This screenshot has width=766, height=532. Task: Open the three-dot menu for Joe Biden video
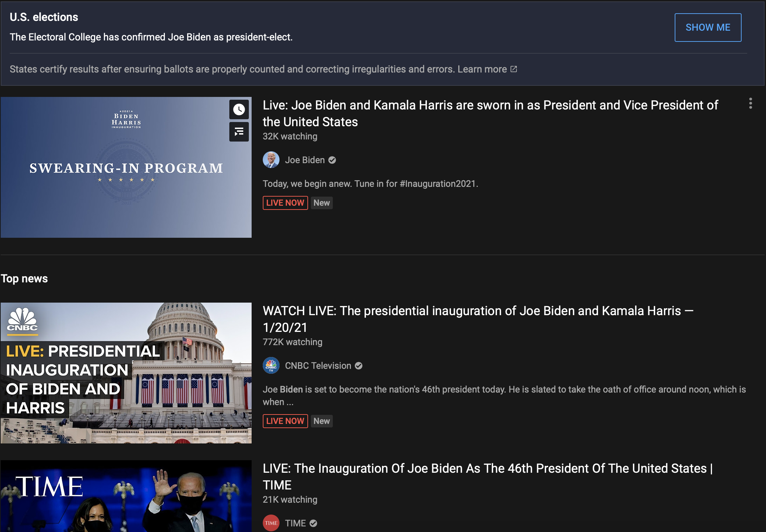[751, 103]
